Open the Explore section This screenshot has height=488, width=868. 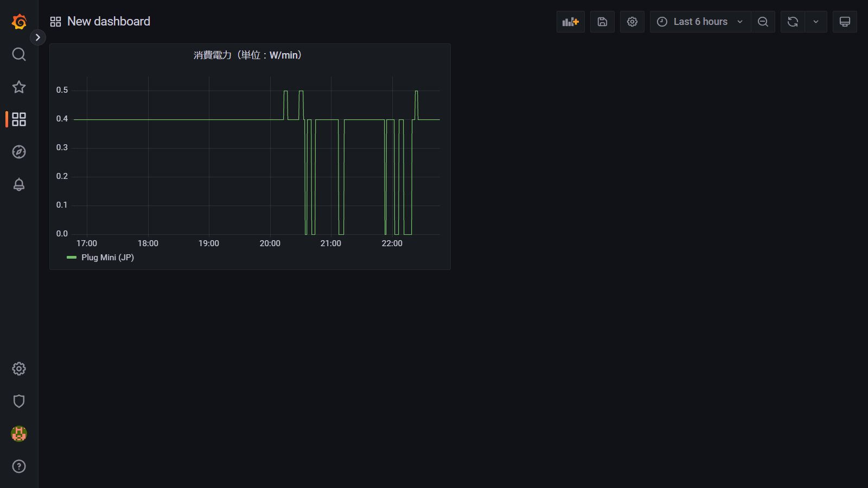click(18, 152)
